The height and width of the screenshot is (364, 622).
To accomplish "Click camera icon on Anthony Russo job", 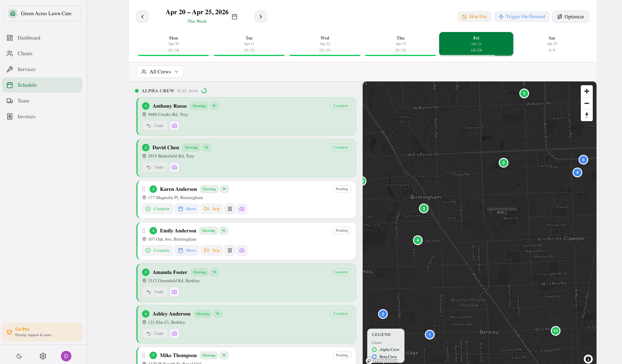I will pos(174,126).
